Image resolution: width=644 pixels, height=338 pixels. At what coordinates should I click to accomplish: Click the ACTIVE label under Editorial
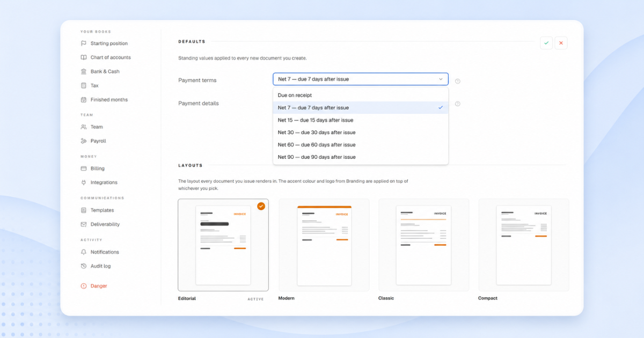tap(255, 299)
